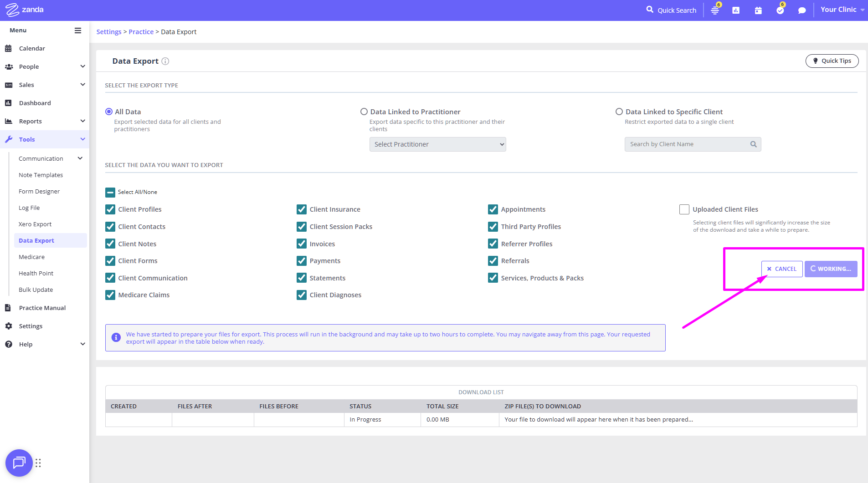Uncheck the Client Notes checkbox

pos(110,244)
